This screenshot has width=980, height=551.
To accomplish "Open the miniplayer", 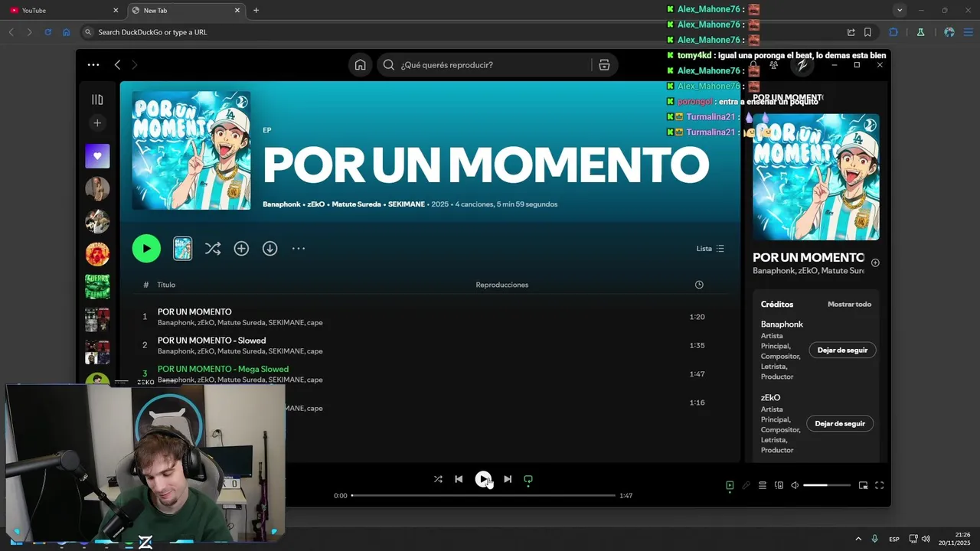I will 863,485.
